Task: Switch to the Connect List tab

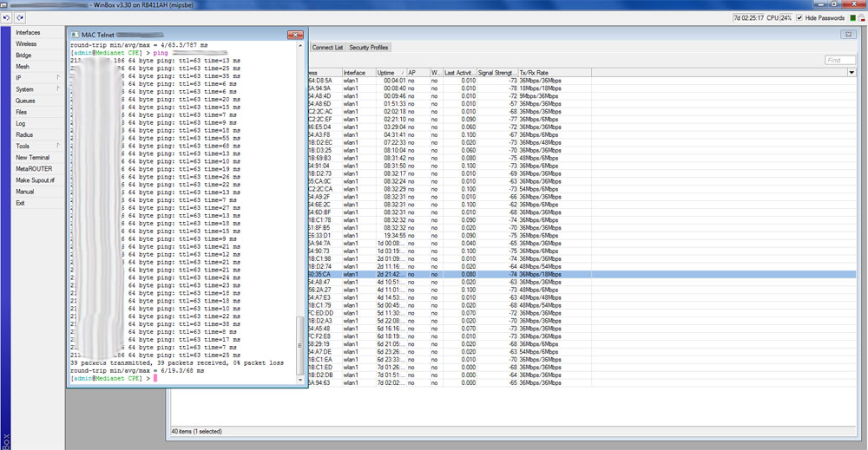Action: pyautogui.click(x=327, y=48)
